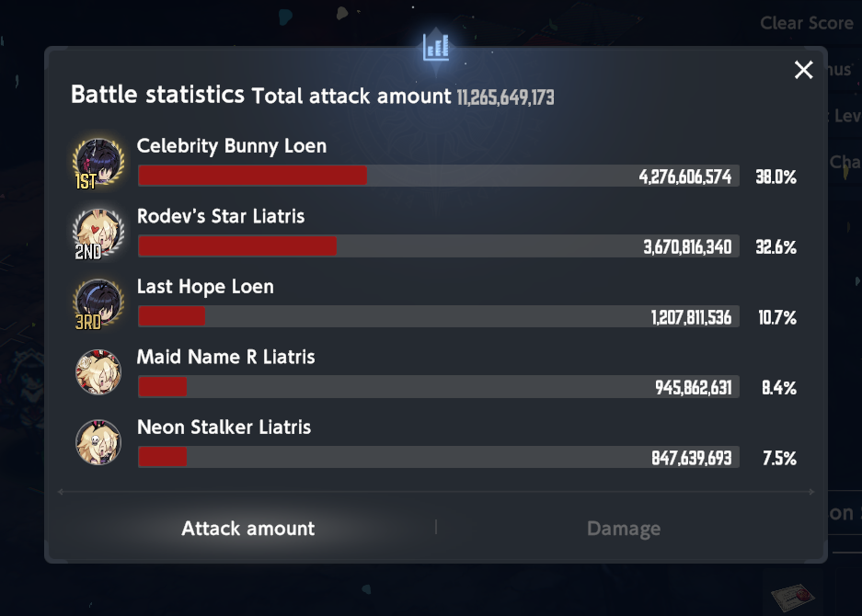Click the ticket icon at bottom right
862x616 pixels.
[792, 598]
